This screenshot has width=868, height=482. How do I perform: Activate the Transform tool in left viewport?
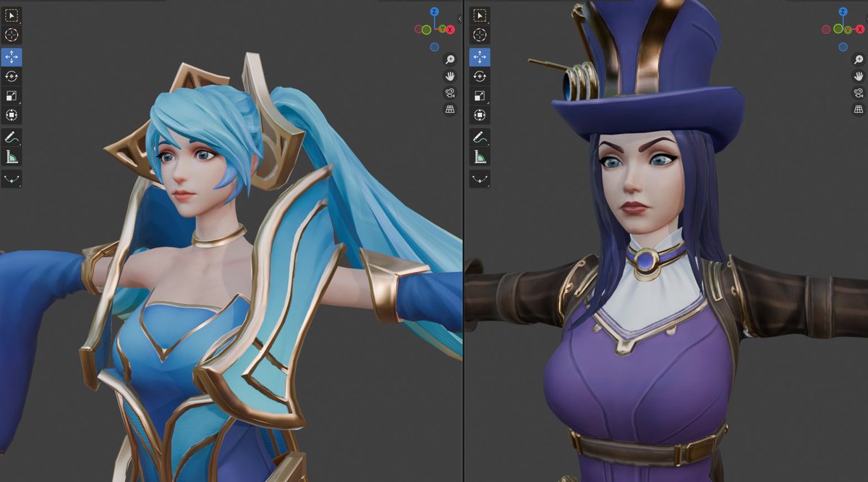pos(12,114)
